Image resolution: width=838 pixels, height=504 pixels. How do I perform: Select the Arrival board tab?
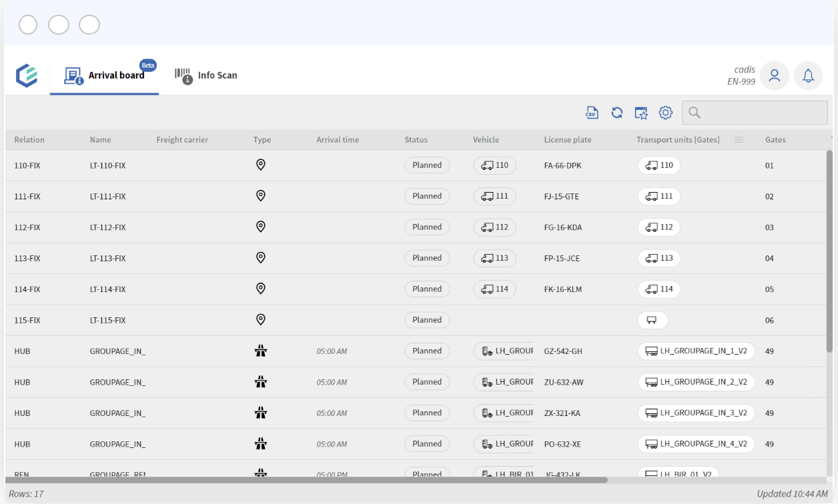click(x=104, y=75)
